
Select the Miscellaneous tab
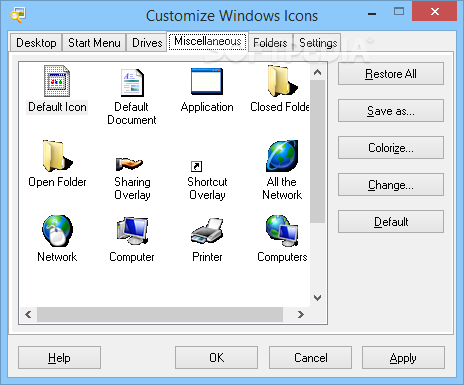[x=208, y=41]
